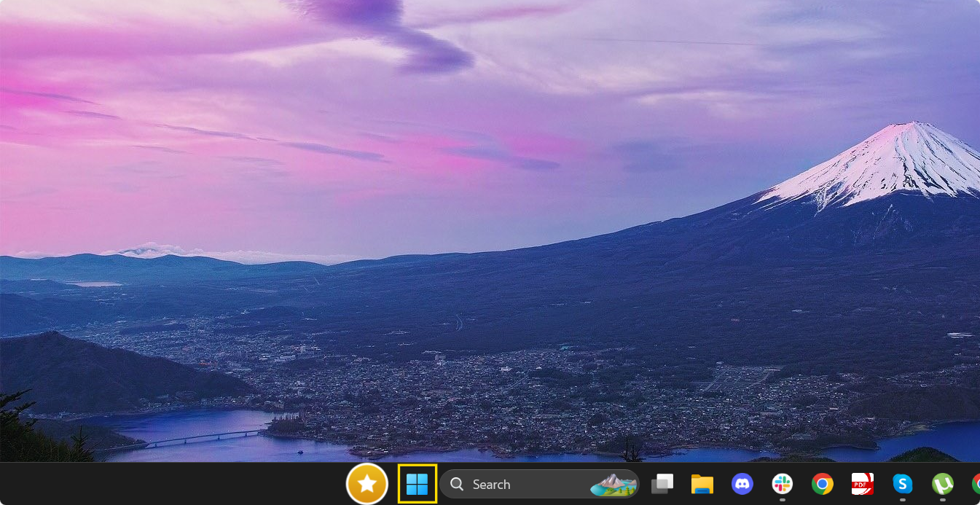Switch to the Slack app
Screen dimensions: 980x505
click(783, 484)
